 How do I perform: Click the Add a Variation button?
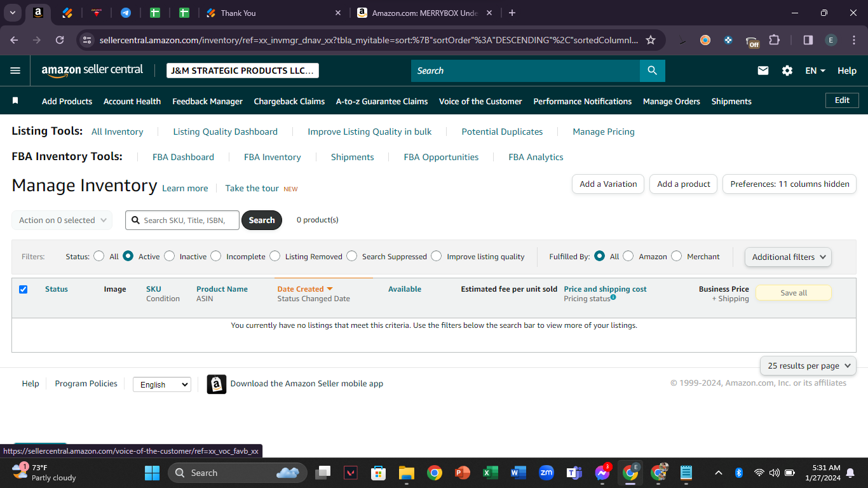[608, 184]
